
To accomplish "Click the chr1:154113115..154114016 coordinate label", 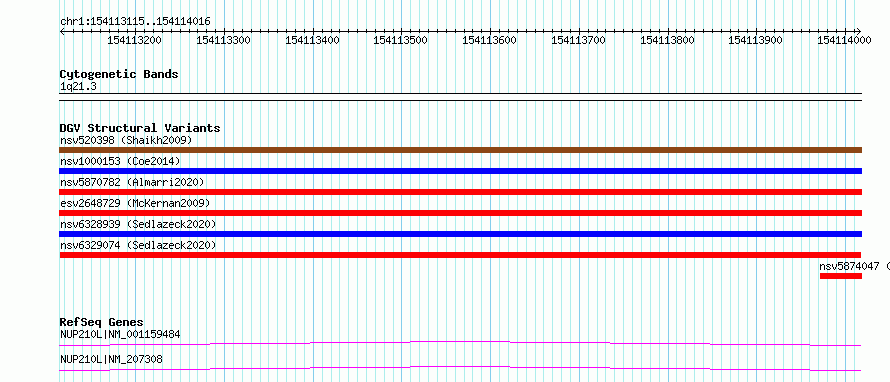I will (x=135, y=22).
